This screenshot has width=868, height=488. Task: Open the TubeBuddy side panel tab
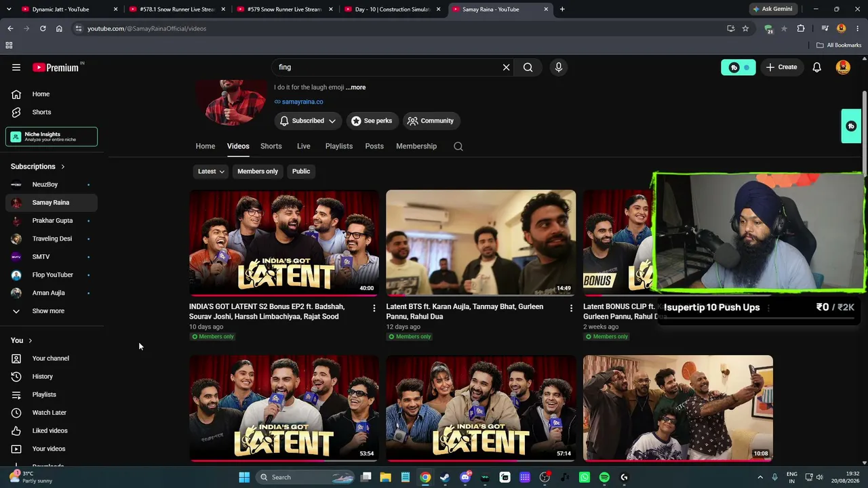coord(851,126)
